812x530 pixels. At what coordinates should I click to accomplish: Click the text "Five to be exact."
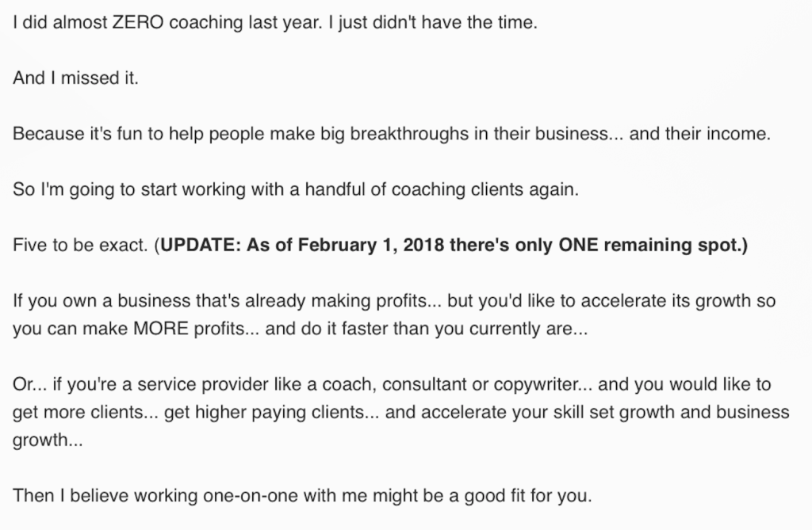(x=80, y=246)
